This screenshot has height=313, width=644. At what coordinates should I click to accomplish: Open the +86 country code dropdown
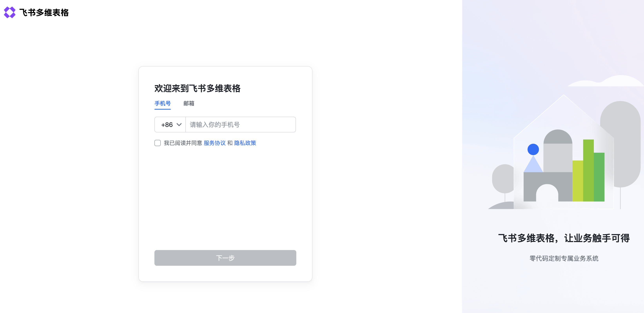[167, 125]
